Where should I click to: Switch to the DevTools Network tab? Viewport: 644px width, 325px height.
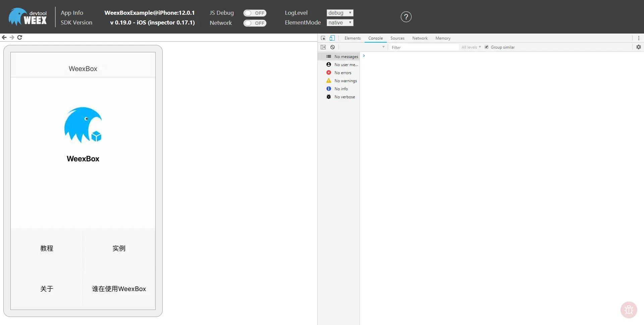click(x=420, y=38)
